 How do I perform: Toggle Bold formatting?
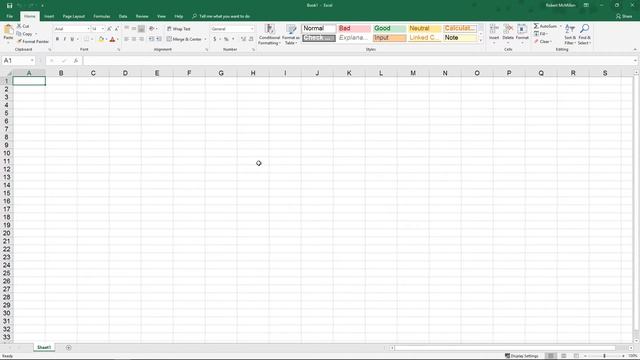coord(57,39)
